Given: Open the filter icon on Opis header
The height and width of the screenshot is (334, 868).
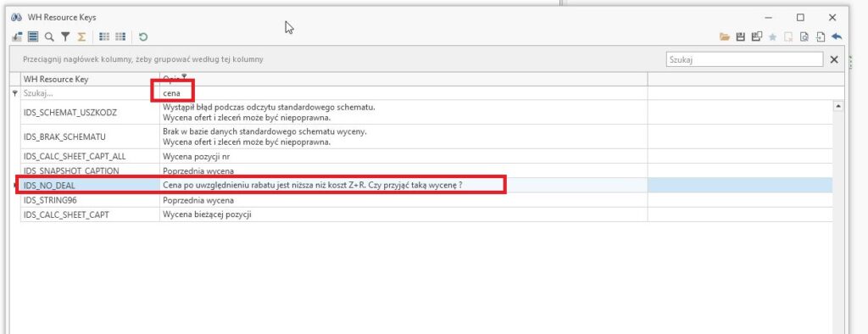Looking at the screenshot, I should (185, 77).
